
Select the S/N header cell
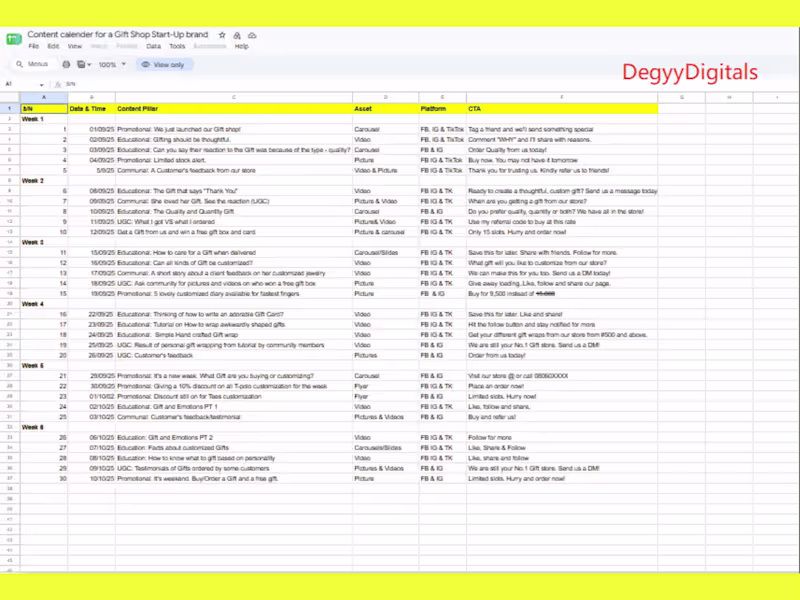[x=44, y=109]
